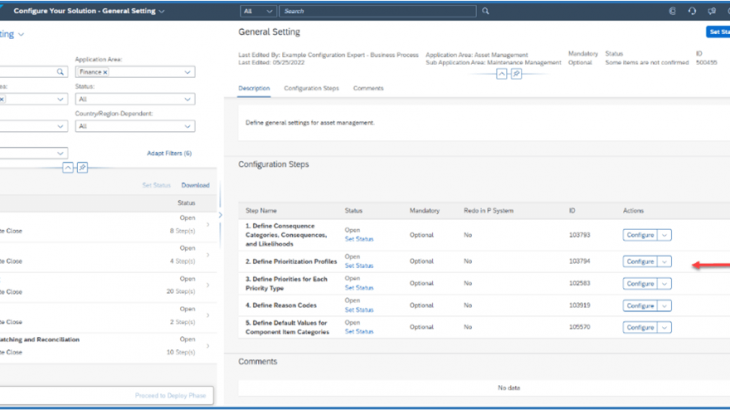Image resolution: width=730 pixels, height=410 pixels.
Task: Open the header icon left of the headset
Action: pyautogui.click(x=672, y=11)
